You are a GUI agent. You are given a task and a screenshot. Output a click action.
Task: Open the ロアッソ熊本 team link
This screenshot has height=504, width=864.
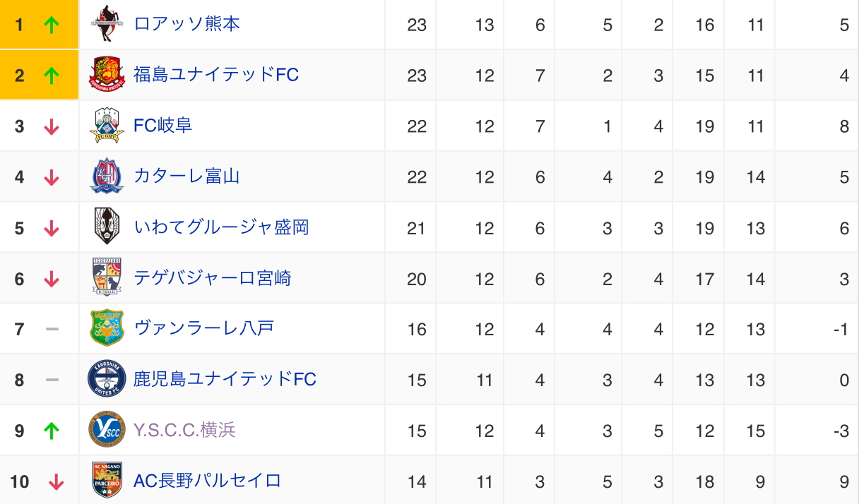[187, 24]
